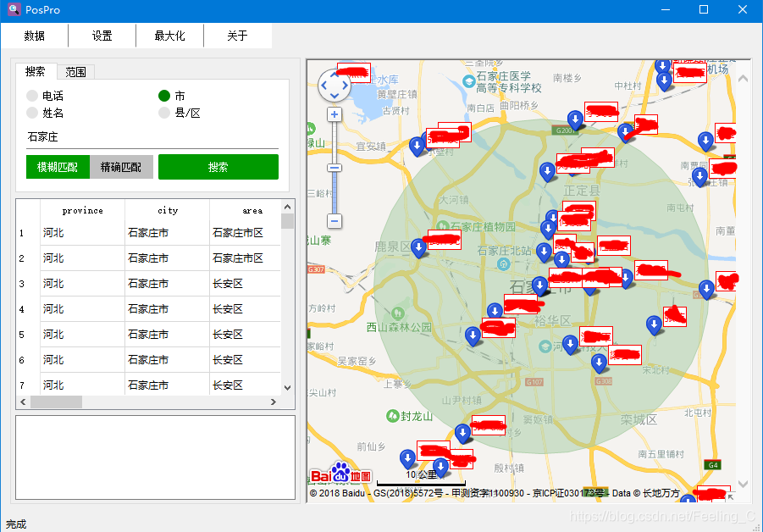Click the 西山森林公园 park icon
This screenshot has width=763, height=532.
coord(398,313)
